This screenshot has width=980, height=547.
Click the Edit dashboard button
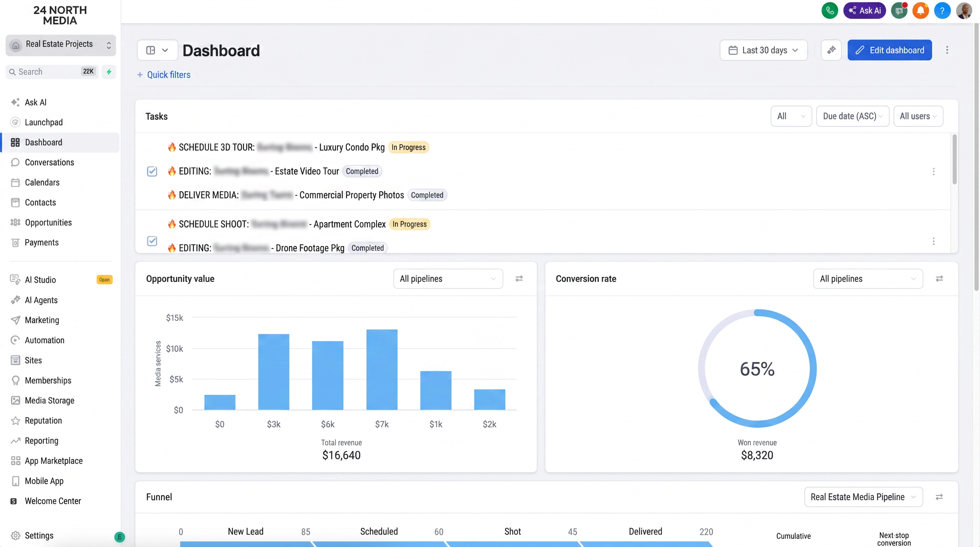click(x=890, y=50)
